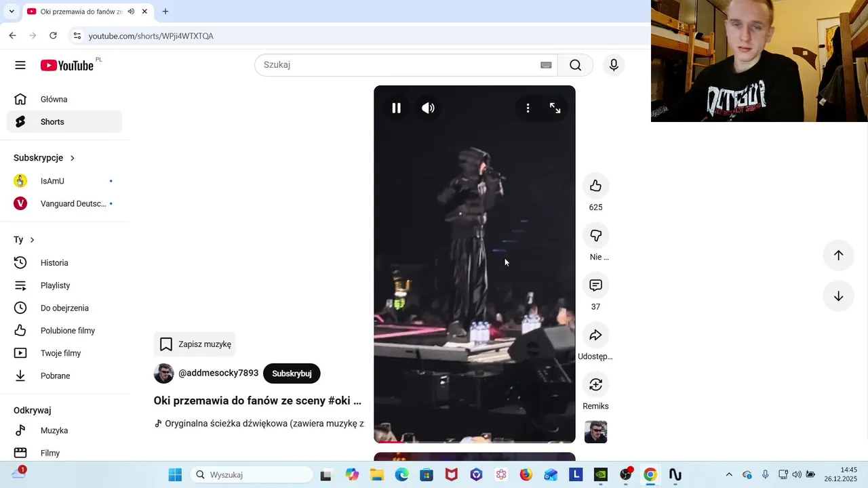Show hidden tray icons chevron
Image resolution: width=868 pixels, height=488 pixels.
pyautogui.click(x=729, y=474)
